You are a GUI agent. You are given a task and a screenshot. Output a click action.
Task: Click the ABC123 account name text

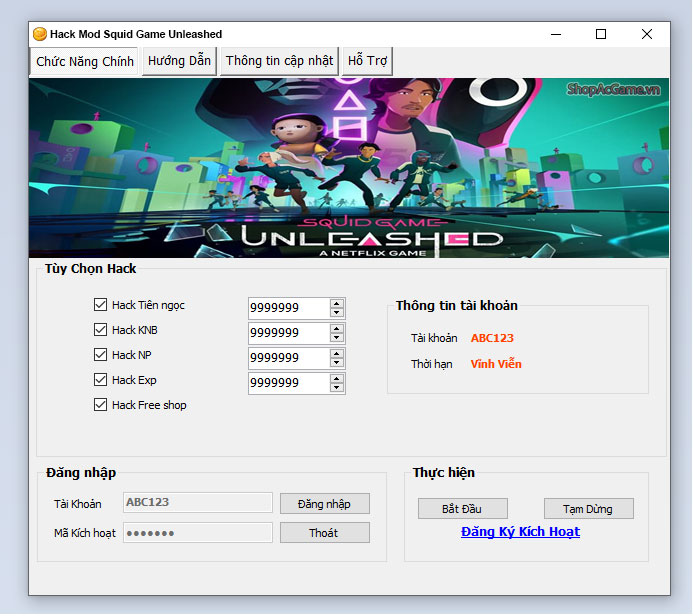pyautogui.click(x=492, y=338)
